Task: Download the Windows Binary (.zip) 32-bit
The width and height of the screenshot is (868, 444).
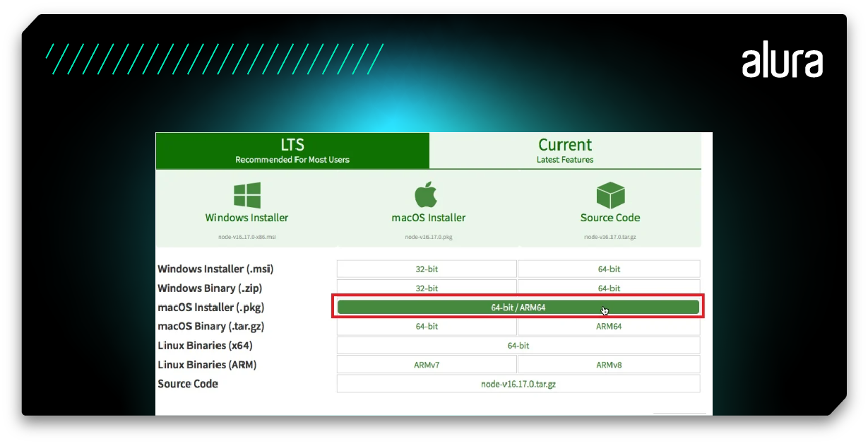Action: click(x=427, y=287)
